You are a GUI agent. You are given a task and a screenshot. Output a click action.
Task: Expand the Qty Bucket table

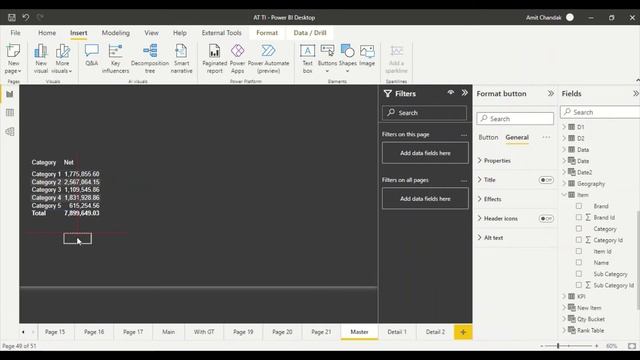coord(564,319)
